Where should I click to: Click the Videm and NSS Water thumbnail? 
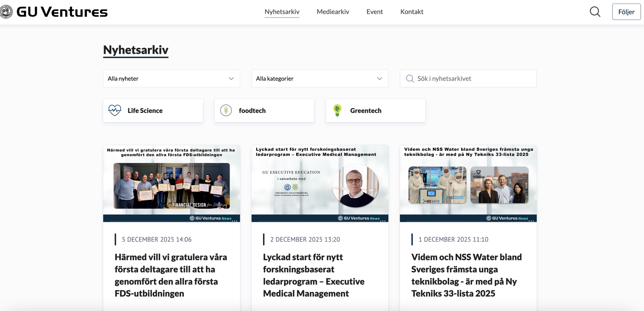[x=468, y=183]
